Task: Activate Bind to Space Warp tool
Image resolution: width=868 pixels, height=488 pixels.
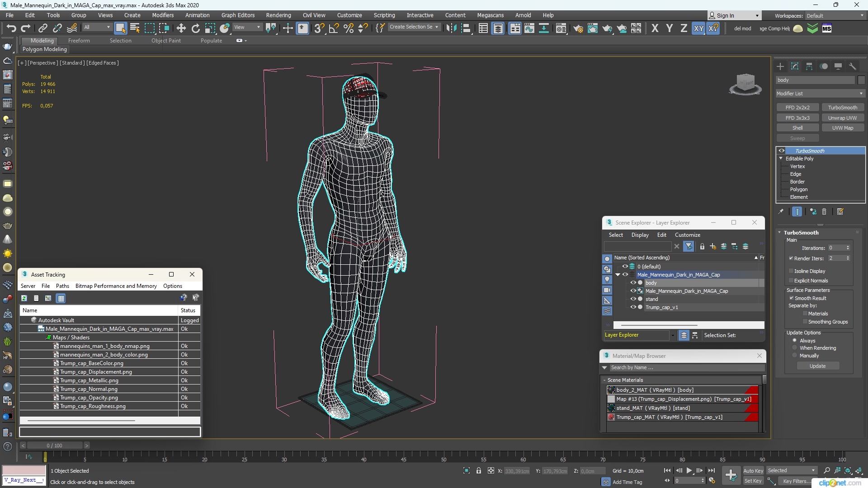Action: tap(72, 28)
